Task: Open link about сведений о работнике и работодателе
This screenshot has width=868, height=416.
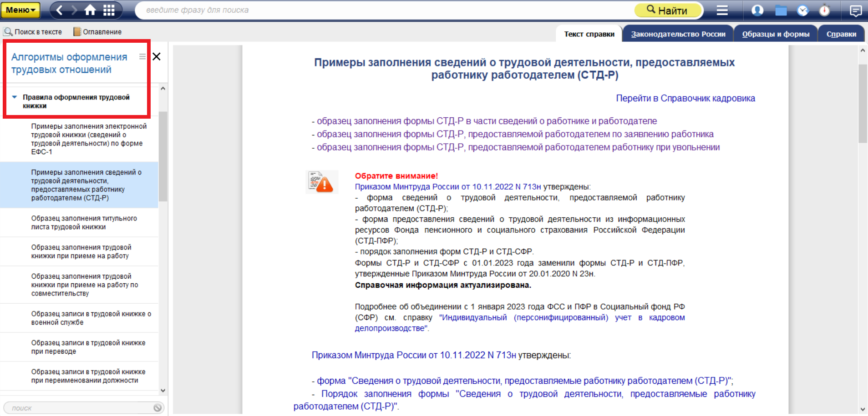Action: [487, 121]
